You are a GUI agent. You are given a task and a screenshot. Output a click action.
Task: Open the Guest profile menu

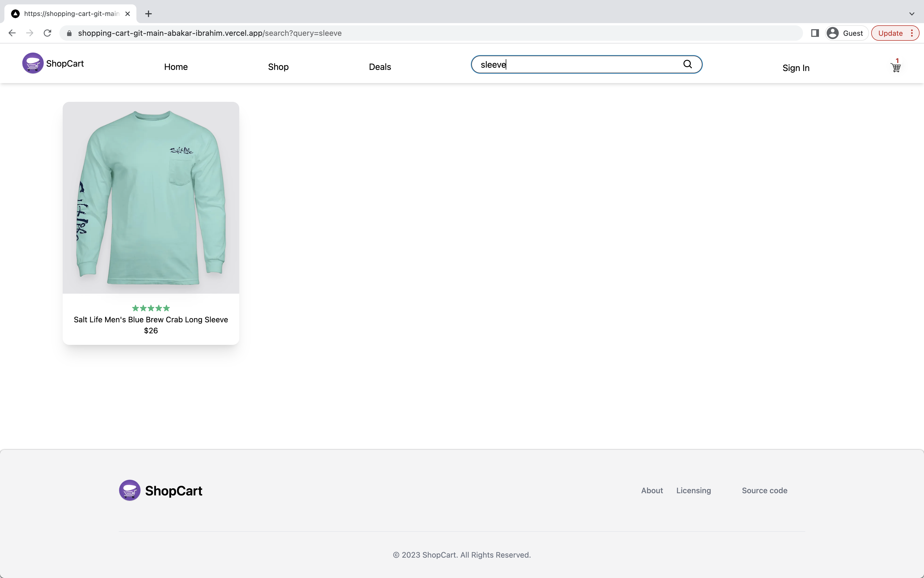click(x=846, y=33)
